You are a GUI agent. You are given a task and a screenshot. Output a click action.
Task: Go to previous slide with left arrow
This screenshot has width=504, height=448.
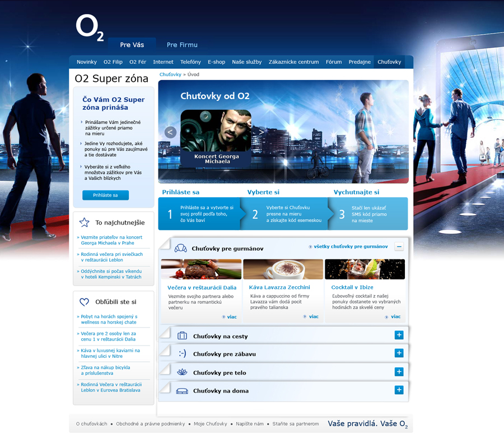pyautogui.click(x=170, y=132)
